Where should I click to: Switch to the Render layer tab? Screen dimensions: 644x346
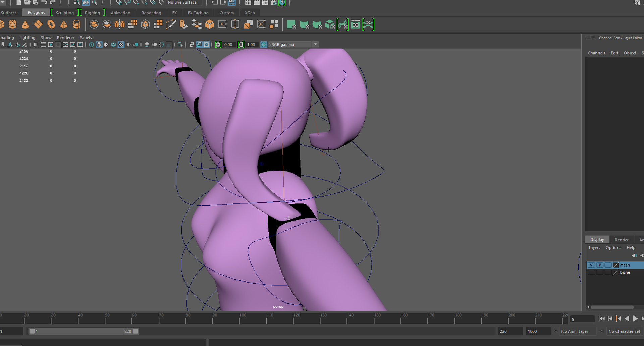[622, 240]
